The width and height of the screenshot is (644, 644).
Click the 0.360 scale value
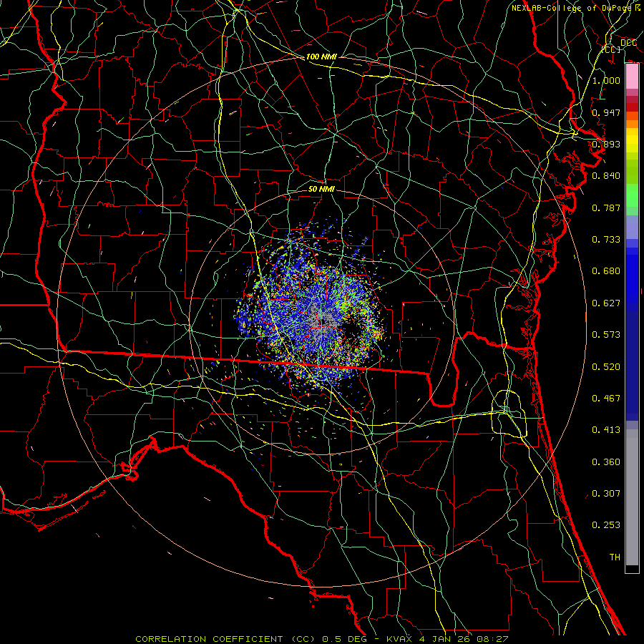[x=606, y=462]
